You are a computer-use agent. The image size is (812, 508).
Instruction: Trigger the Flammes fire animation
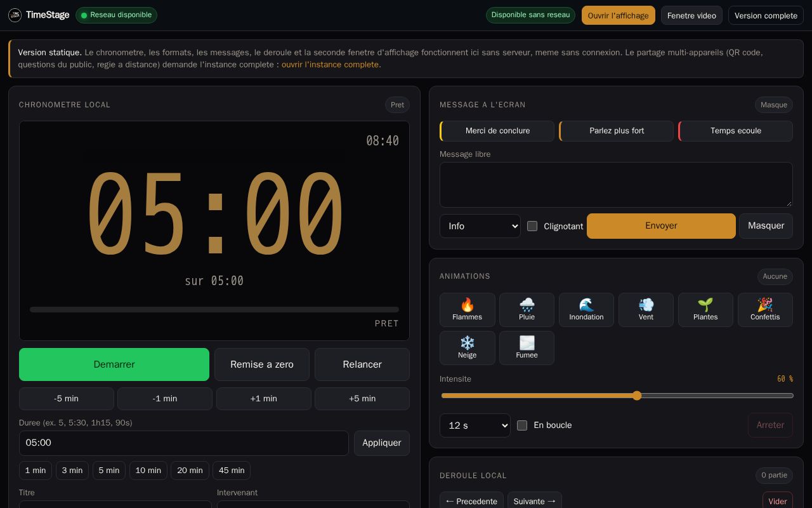tap(468, 310)
